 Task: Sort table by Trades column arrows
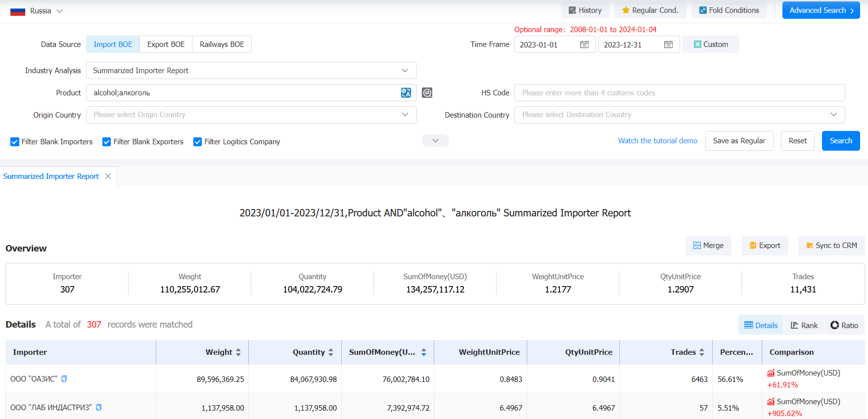click(701, 352)
